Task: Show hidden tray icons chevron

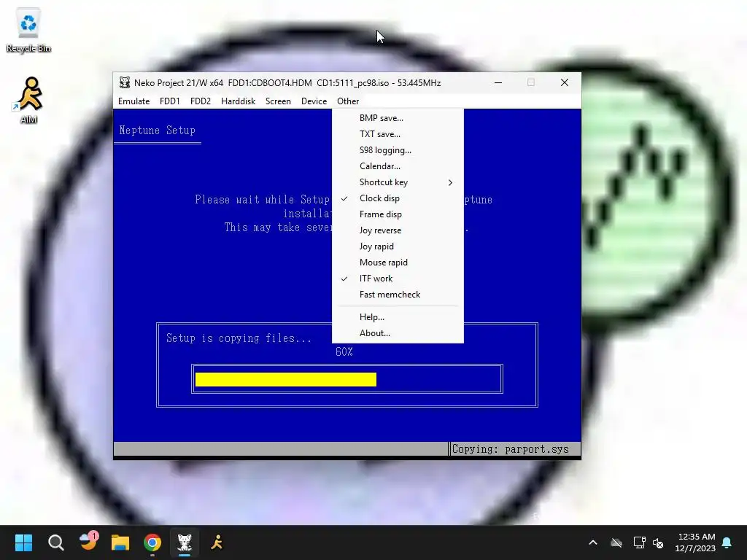Action: [x=593, y=542]
